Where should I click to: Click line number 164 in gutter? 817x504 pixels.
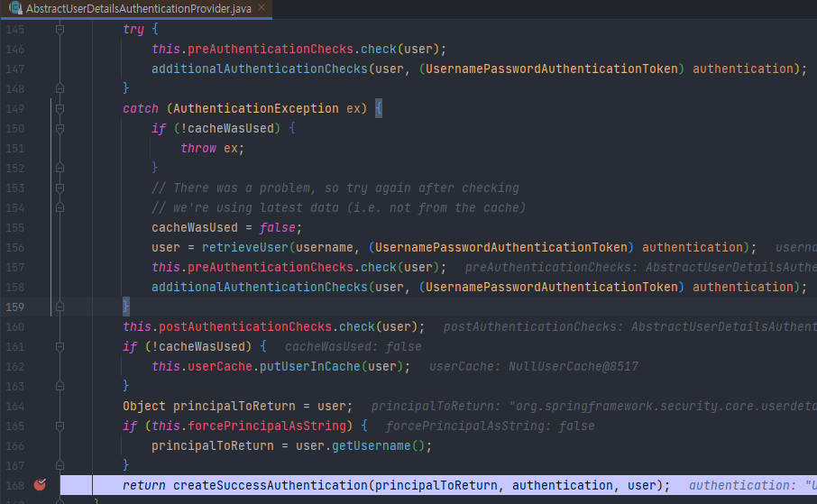point(15,406)
